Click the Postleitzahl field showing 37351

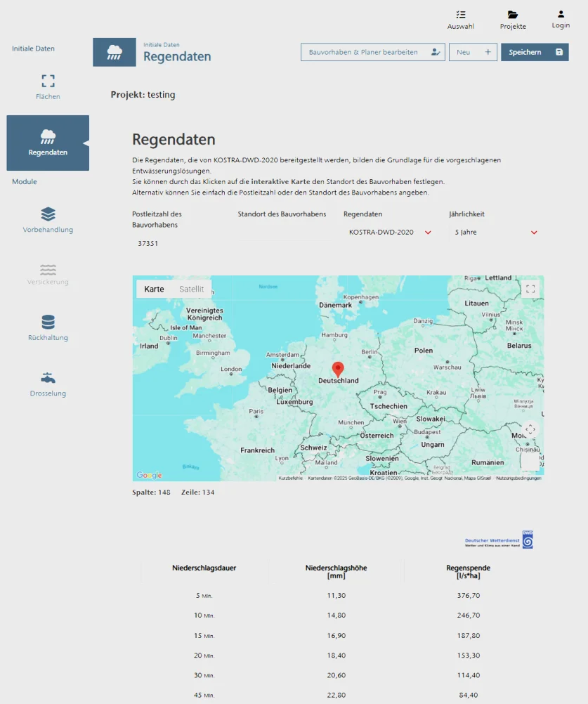pos(181,243)
